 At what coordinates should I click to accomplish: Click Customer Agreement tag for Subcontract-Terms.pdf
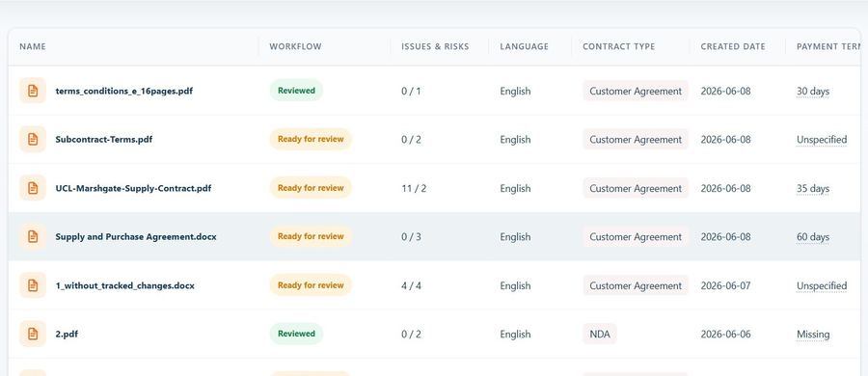coord(636,140)
